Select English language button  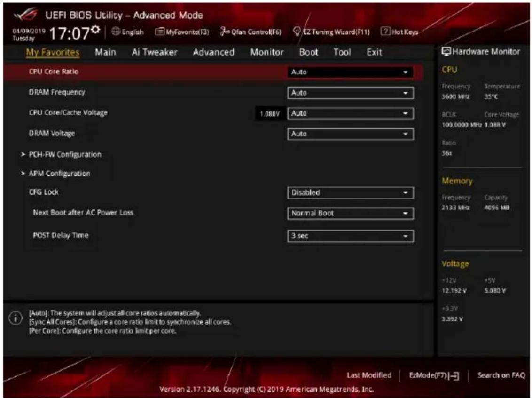pos(128,32)
